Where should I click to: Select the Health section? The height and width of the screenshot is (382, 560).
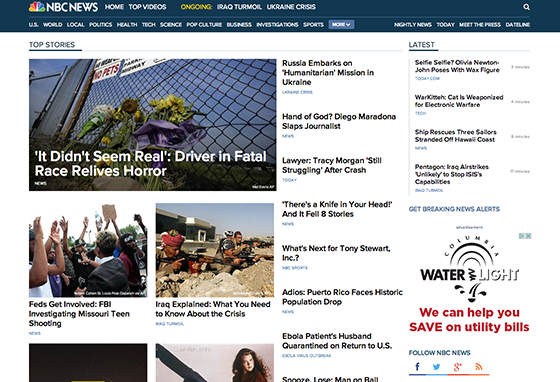coord(127,25)
